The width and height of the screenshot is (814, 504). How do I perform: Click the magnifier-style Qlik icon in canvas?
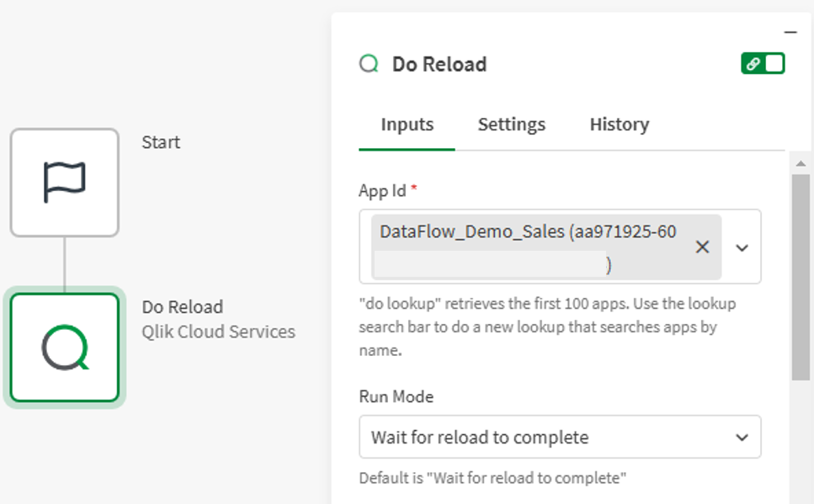pos(63,345)
